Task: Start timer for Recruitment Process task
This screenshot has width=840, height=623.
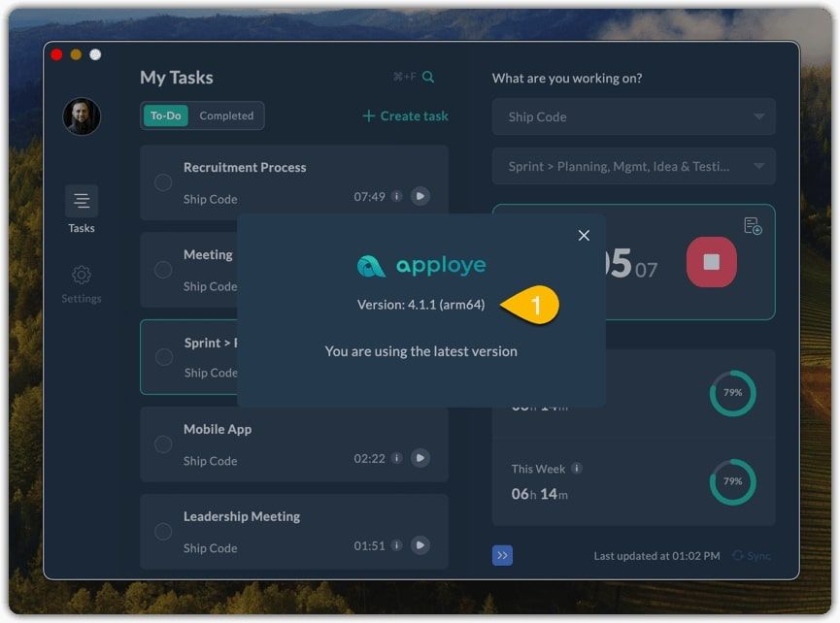Action: click(420, 196)
